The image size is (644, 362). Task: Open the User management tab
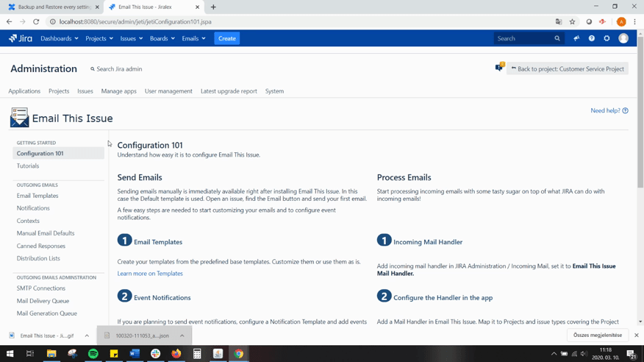tap(168, 90)
